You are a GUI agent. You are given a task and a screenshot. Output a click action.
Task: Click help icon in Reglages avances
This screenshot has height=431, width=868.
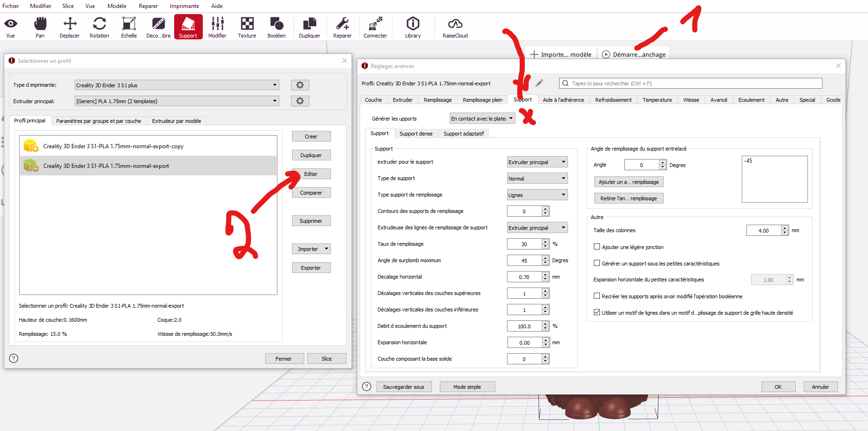tap(367, 386)
